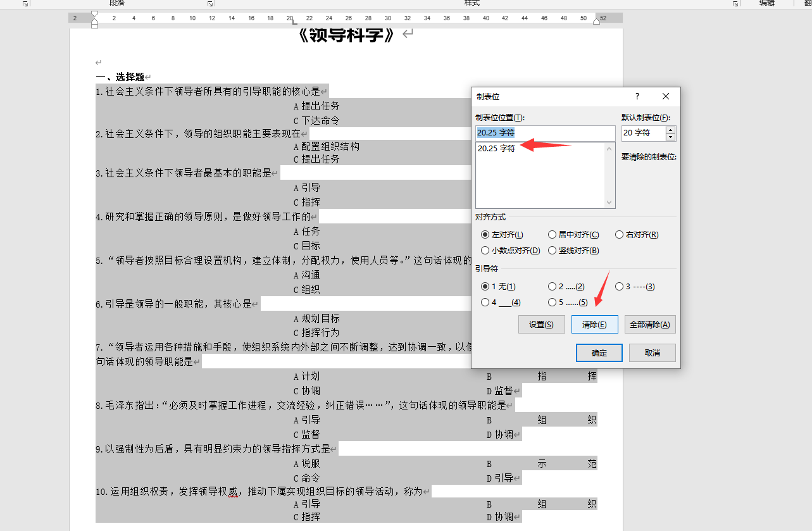The width and height of the screenshot is (812, 531).
Task: Choose the 小数点对齐 radio button
Action: (x=485, y=251)
